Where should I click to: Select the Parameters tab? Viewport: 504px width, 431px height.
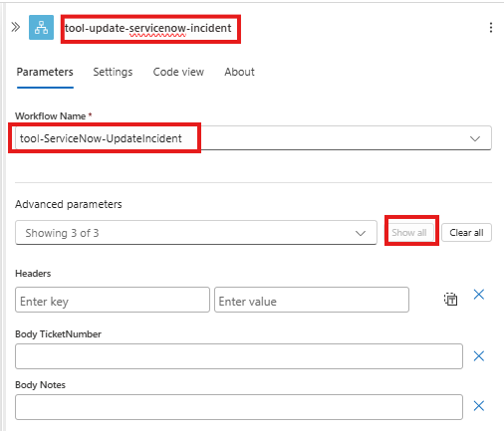coord(45,72)
